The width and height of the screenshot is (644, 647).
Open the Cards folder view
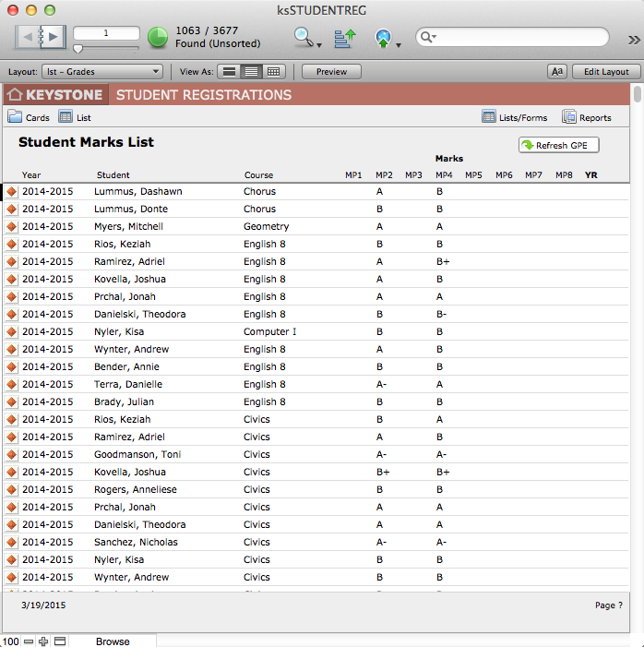(x=29, y=117)
